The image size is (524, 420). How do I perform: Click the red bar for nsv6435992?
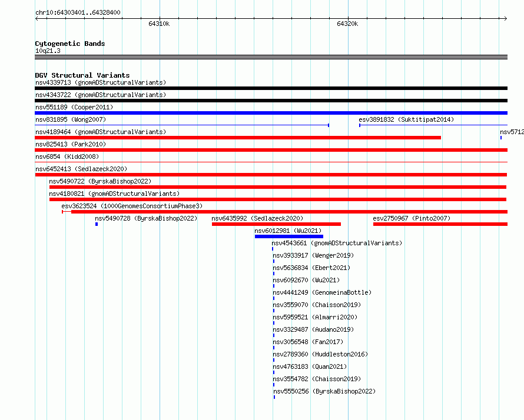[x=276, y=224]
